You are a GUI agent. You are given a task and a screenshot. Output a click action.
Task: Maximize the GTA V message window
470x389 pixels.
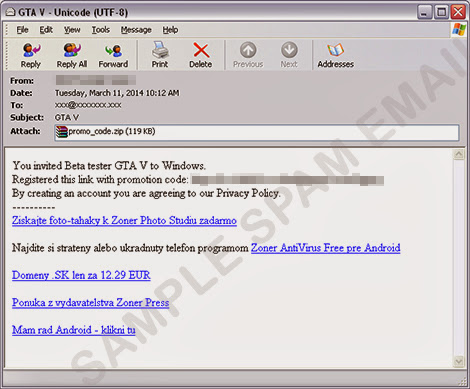442,13
